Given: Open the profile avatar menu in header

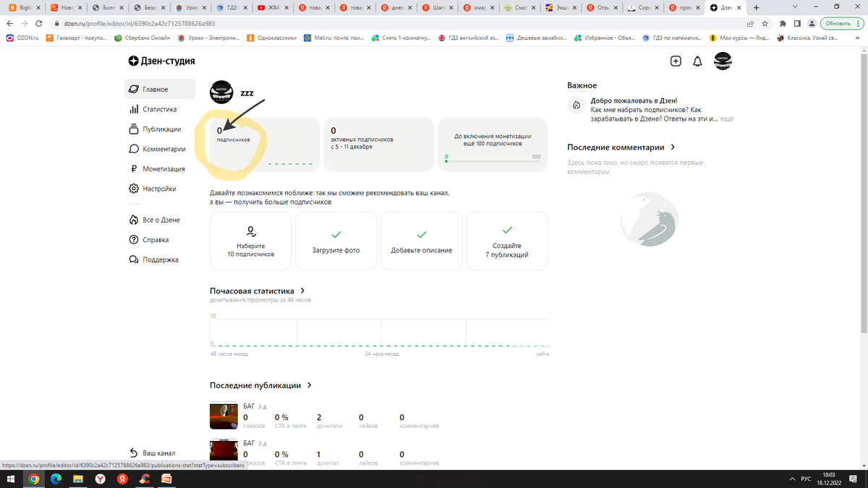Looking at the screenshot, I should pos(723,61).
